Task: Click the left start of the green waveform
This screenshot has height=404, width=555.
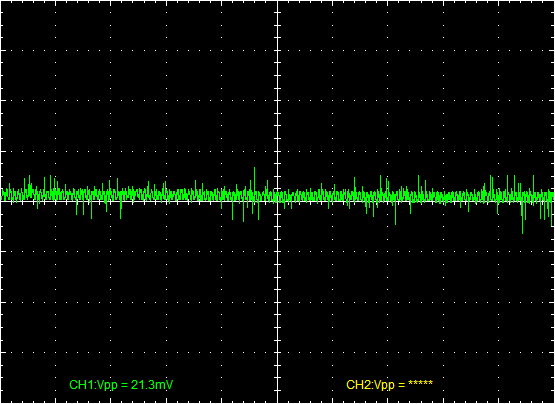Action: pos(2,194)
